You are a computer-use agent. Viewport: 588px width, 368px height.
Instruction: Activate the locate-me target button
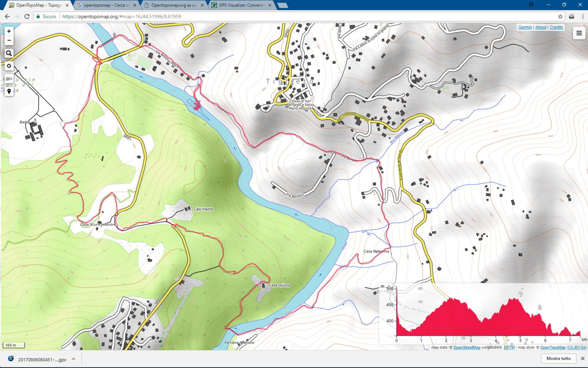coord(9,66)
